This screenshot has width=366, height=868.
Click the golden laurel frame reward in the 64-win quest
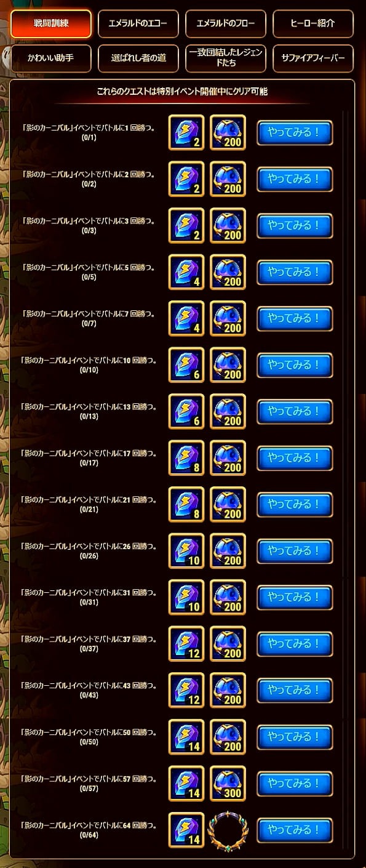(x=228, y=830)
